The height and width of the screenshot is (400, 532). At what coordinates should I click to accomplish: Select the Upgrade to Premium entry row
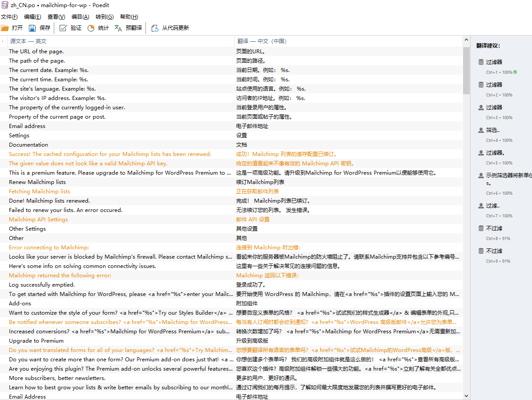(133, 340)
